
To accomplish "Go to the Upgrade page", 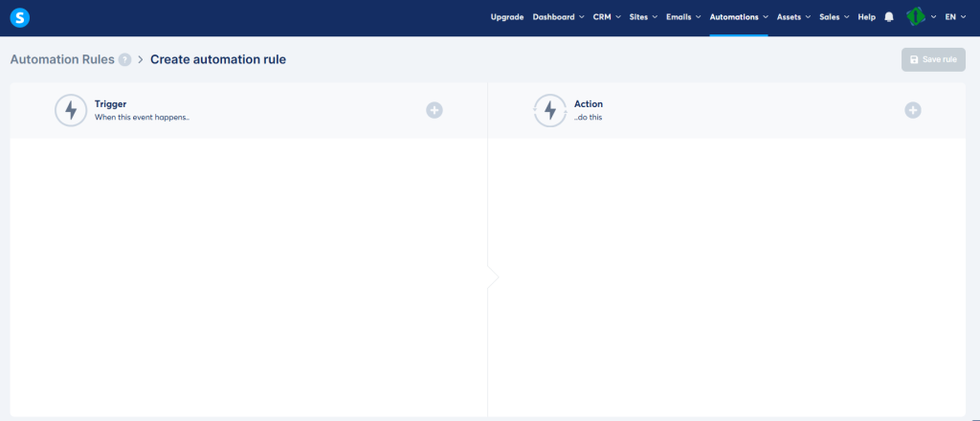I will pyautogui.click(x=507, y=17).
